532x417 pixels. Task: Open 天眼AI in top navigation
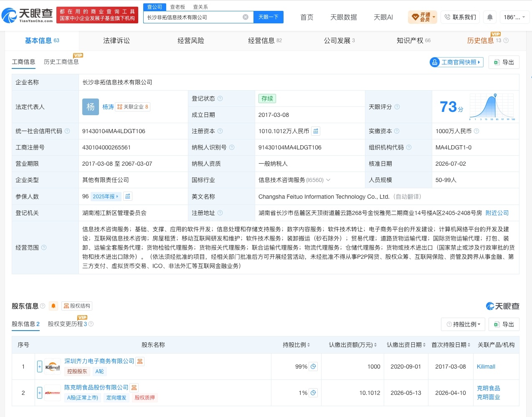coord(383,17)
